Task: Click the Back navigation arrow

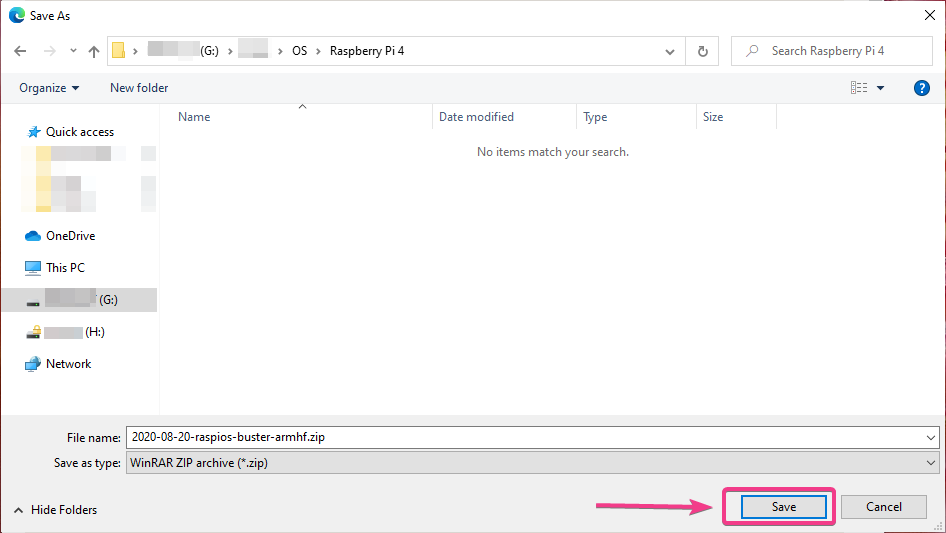Action: tap(20, 51)
